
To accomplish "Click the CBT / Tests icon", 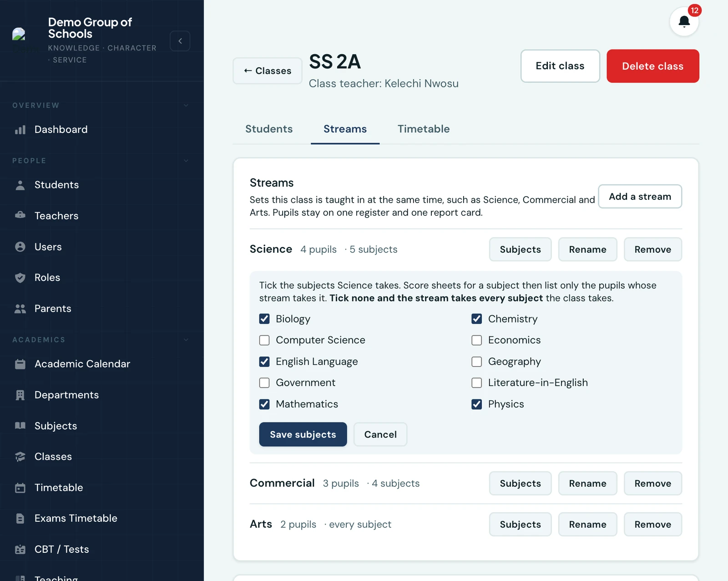I will click(x=20, y=550).
